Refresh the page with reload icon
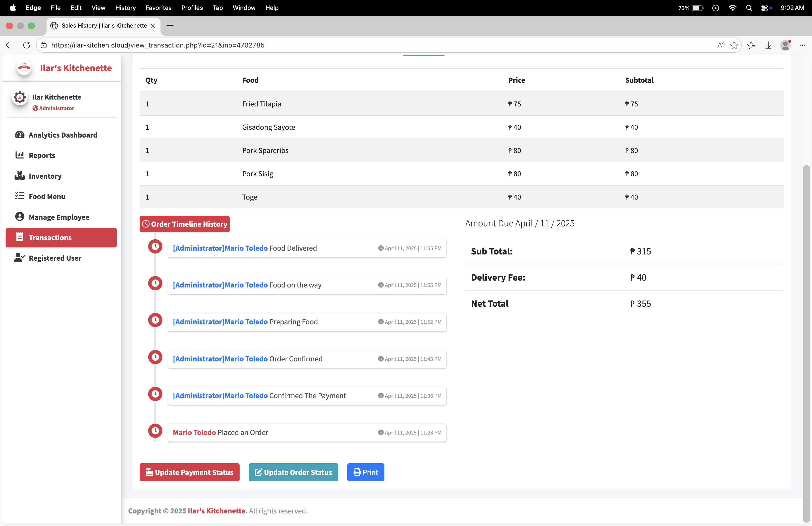Viewport: 812px width, 526px height. click(26, 45)
